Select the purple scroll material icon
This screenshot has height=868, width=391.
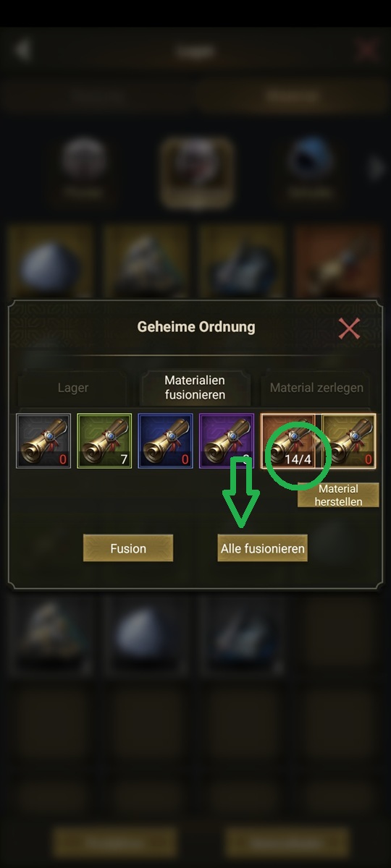pyautogui.click(x=226, y=441)
